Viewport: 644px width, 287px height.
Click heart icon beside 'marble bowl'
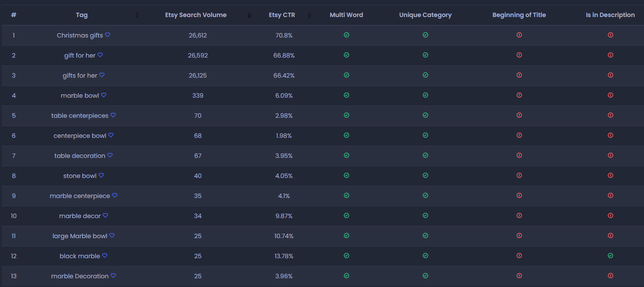pyautogui.click(x=104, y=95)
